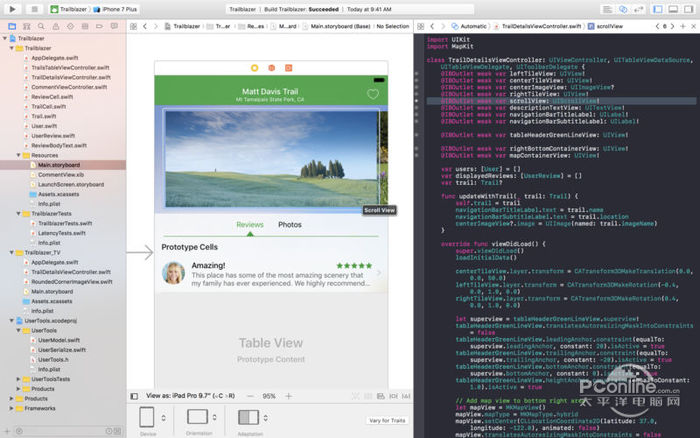This screenshot has width=700, height=438.
Task: Open the Find navigator magnifier icon
Action: [x=41, y=26]
